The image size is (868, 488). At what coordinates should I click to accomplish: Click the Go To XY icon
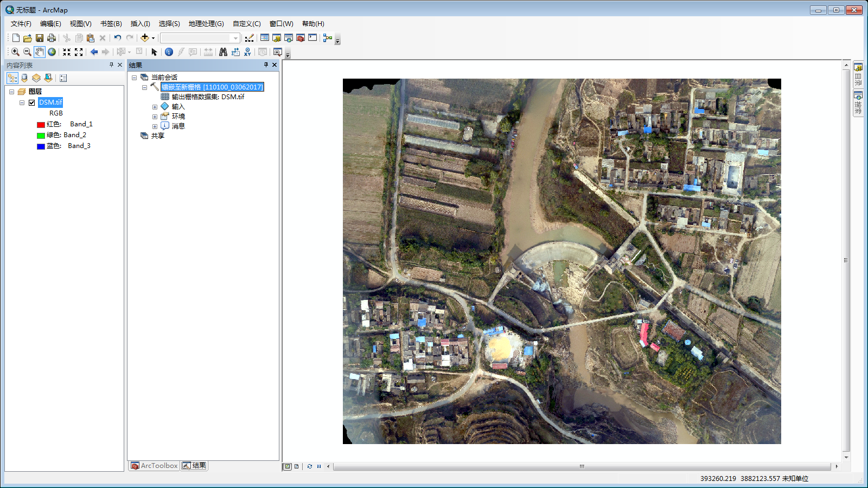(x=247, y=52)
